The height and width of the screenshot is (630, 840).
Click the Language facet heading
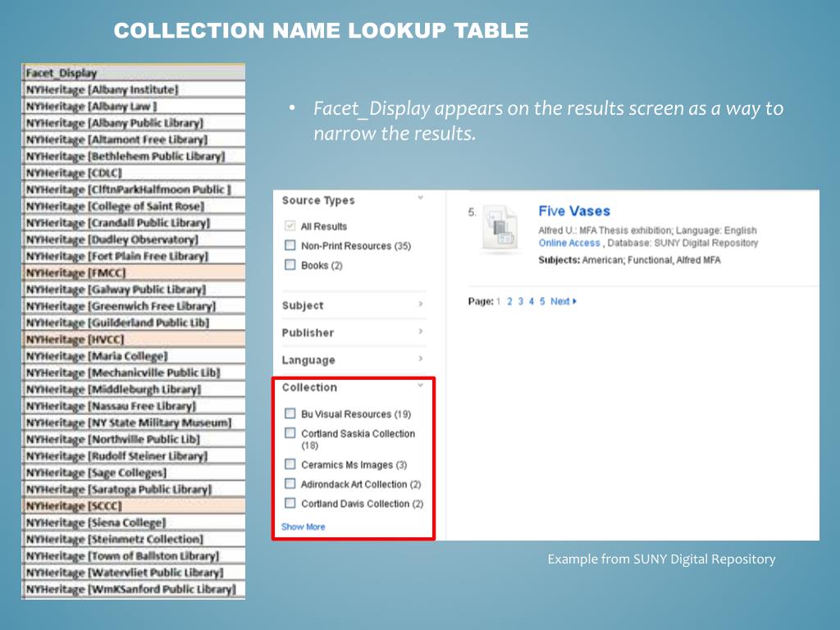[308, 360]
